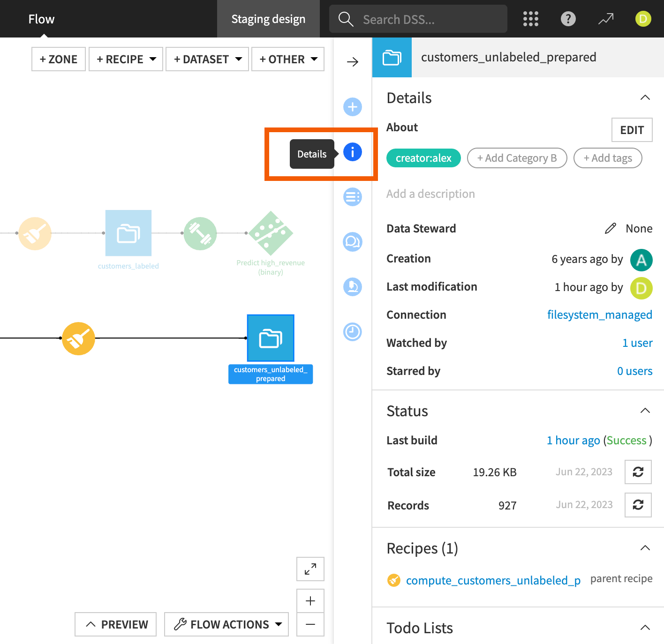Open the 0 users starred link
The height and width of the screenshot is (644, 664).
click(x=635, y=371)
